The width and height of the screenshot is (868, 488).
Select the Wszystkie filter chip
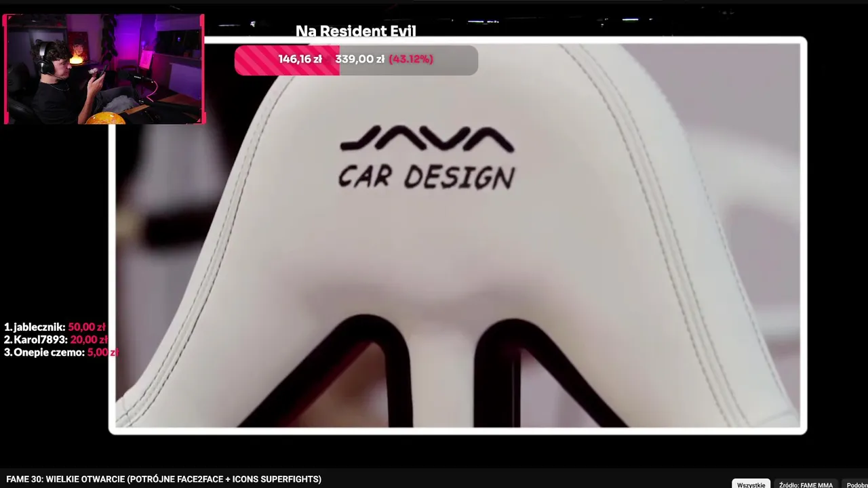751,484
